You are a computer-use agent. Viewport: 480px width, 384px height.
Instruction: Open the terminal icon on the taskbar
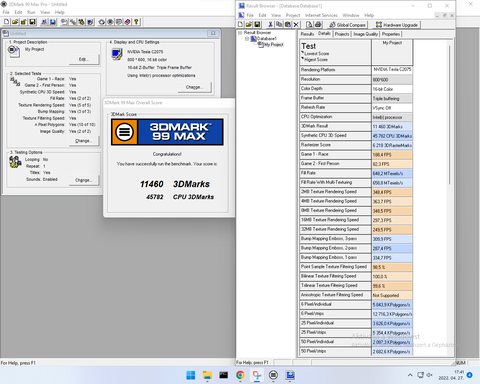click(224, 375)
